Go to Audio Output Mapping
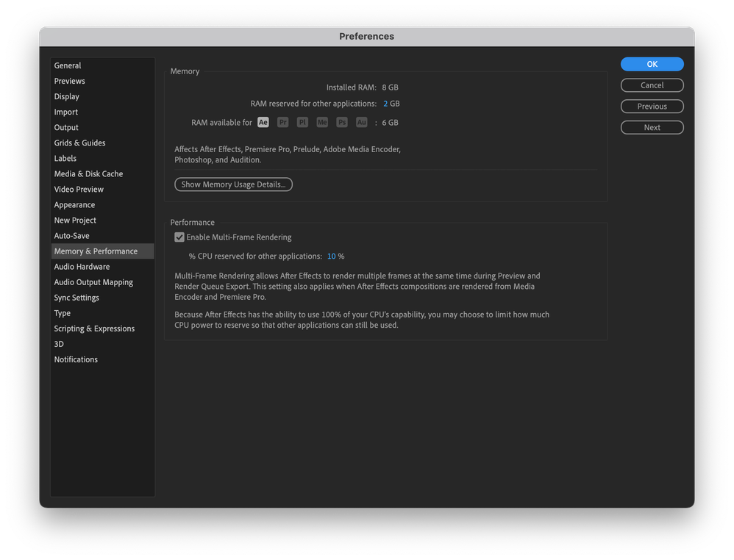This screenshot has height=560, width=734. pyautogui.click(x=102, y=282)
